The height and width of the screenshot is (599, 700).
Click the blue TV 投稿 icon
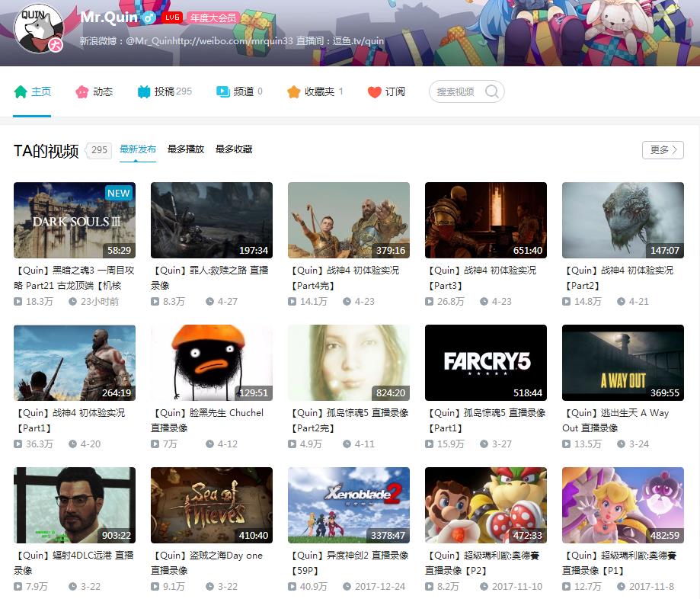(x=144, y=91)
